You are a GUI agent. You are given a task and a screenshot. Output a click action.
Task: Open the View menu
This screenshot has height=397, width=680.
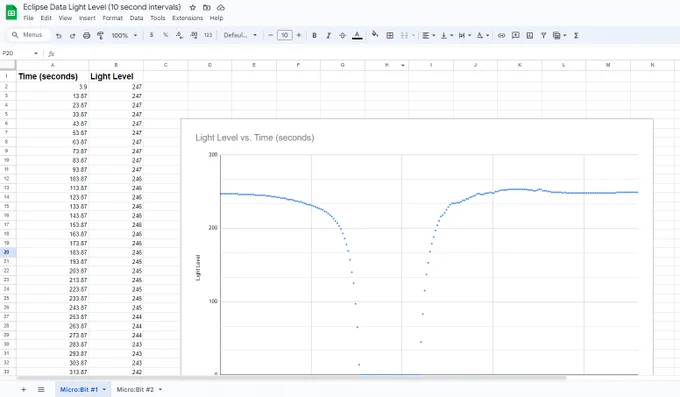tap(65, 18)
